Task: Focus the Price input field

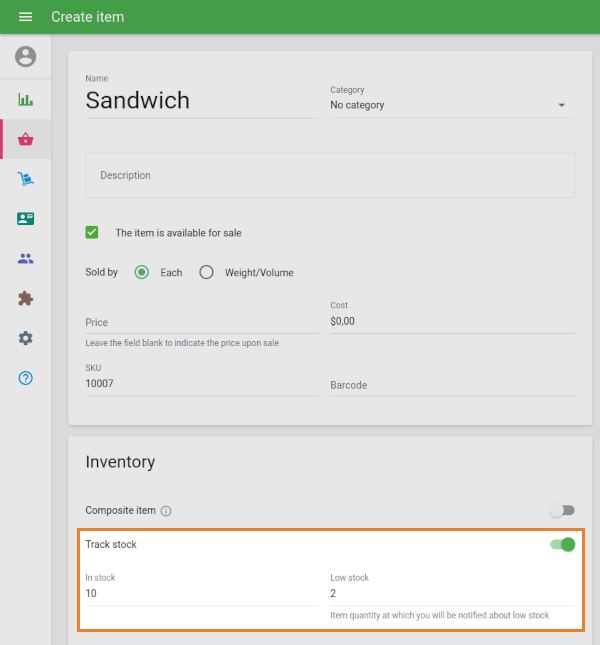Action: tap(201, 322)
